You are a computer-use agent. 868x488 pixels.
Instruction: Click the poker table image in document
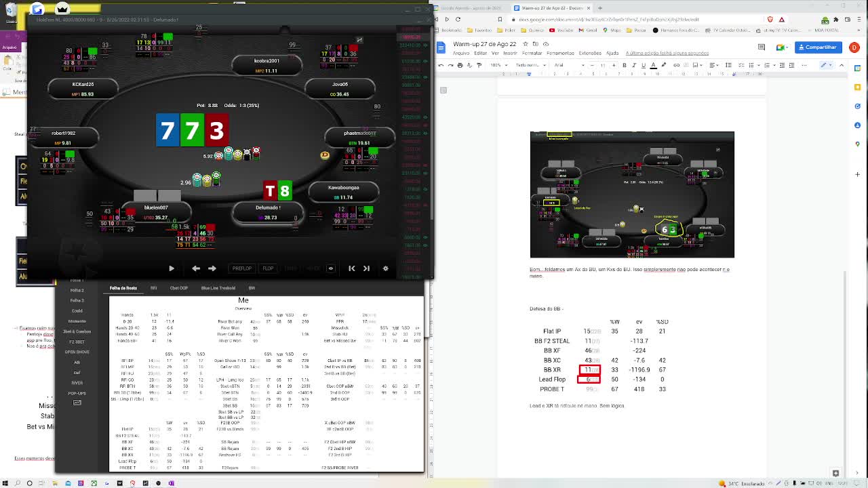(x=632, y=195)
